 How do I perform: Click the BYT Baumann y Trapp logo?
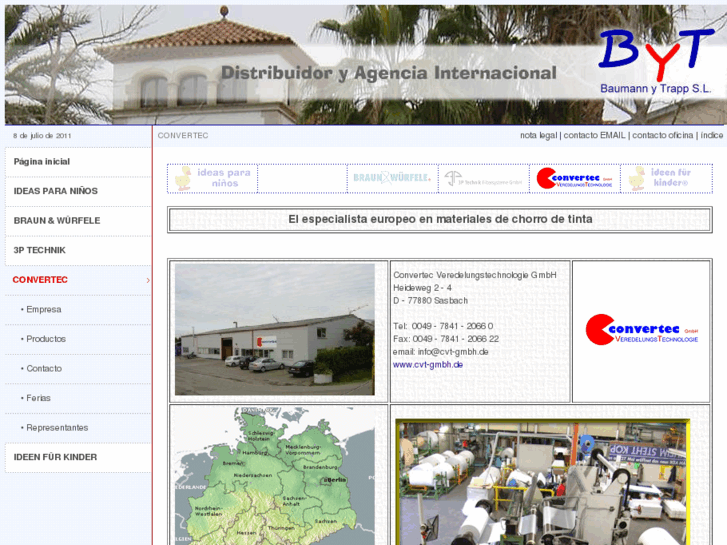[656, 62]
